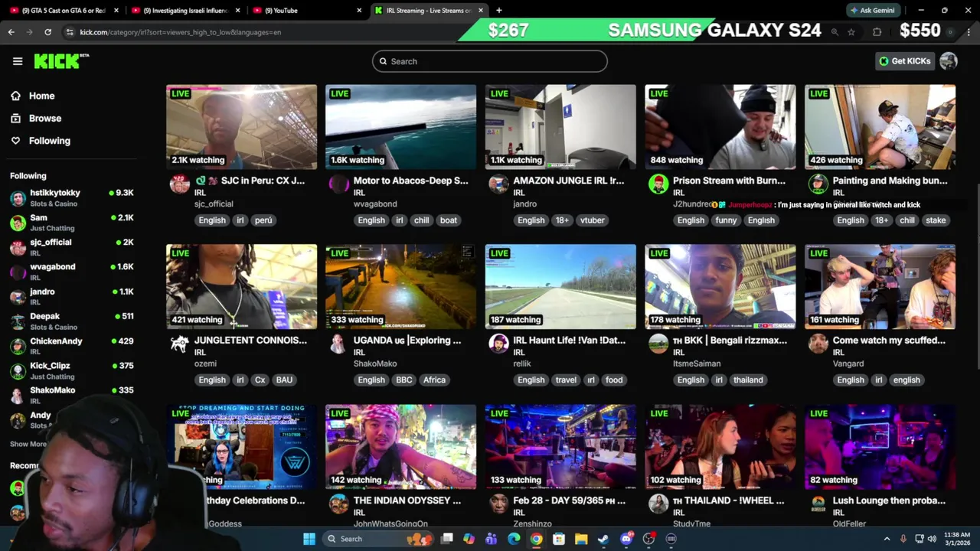
Task: Open Discord from the taskbar
Action: click(626, 539)
